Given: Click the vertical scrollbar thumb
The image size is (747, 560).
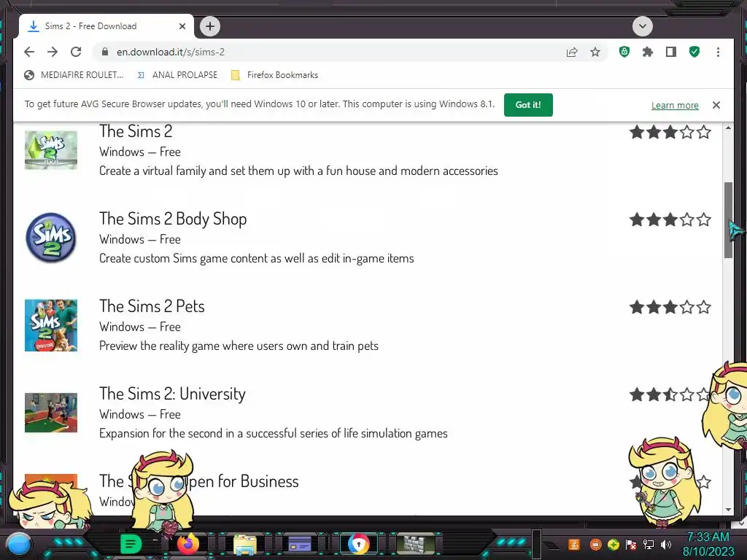Looking at the screenshot, I should click(x=728, y=219).
